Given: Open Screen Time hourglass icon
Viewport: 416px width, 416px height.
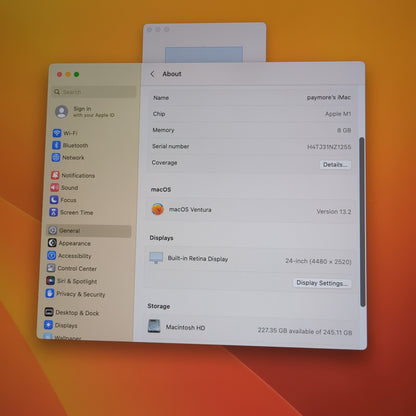Looking at the screenshot, I should 53,212.
